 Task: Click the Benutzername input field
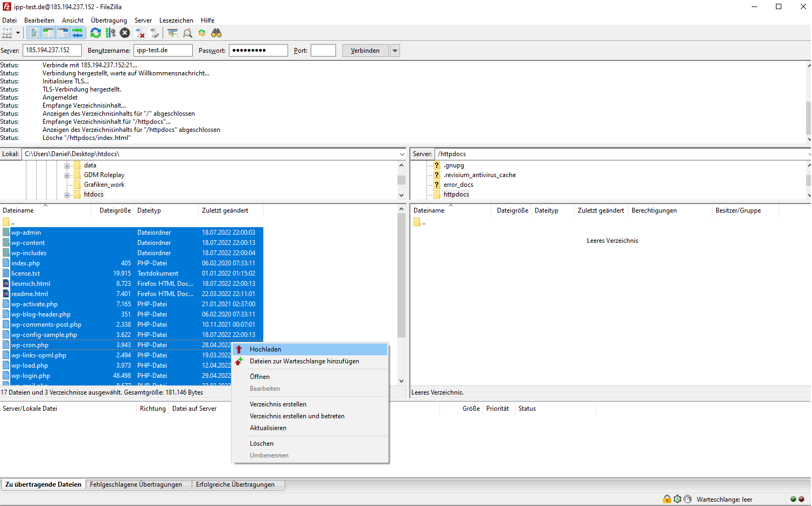coord(163,50)
